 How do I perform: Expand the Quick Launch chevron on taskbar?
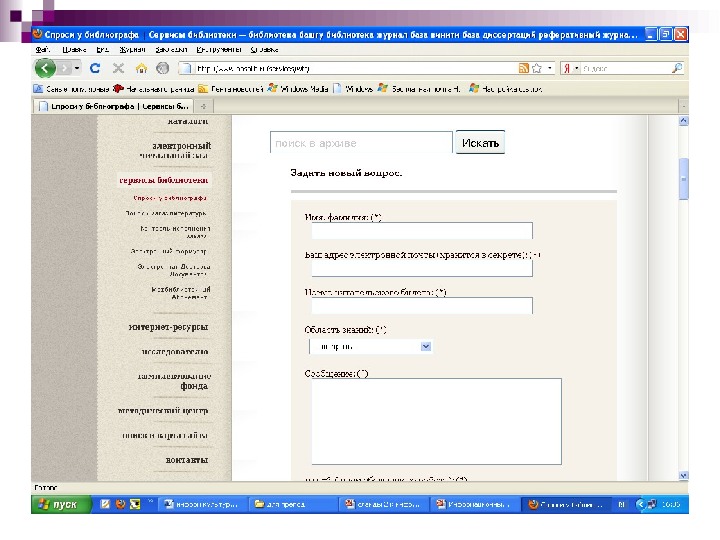coord(150,501)
